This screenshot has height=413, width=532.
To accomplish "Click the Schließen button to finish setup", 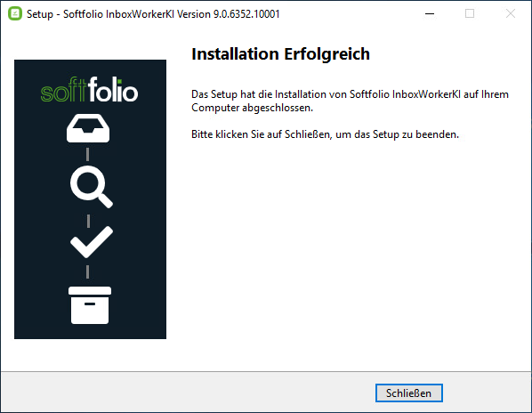I will point(409,393).
